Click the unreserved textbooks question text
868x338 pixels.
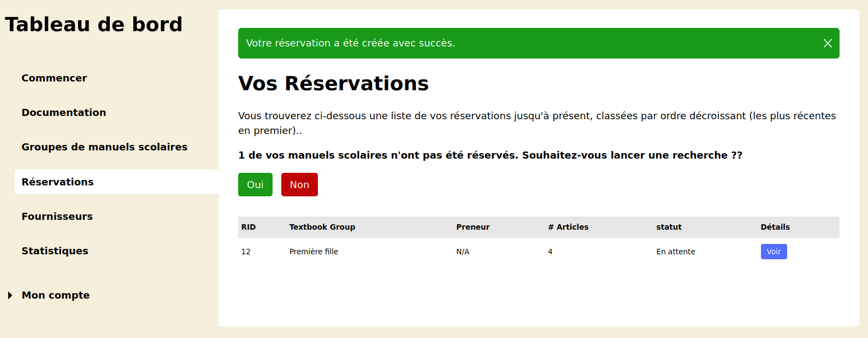pyautogui.click(x=490, y=155)
